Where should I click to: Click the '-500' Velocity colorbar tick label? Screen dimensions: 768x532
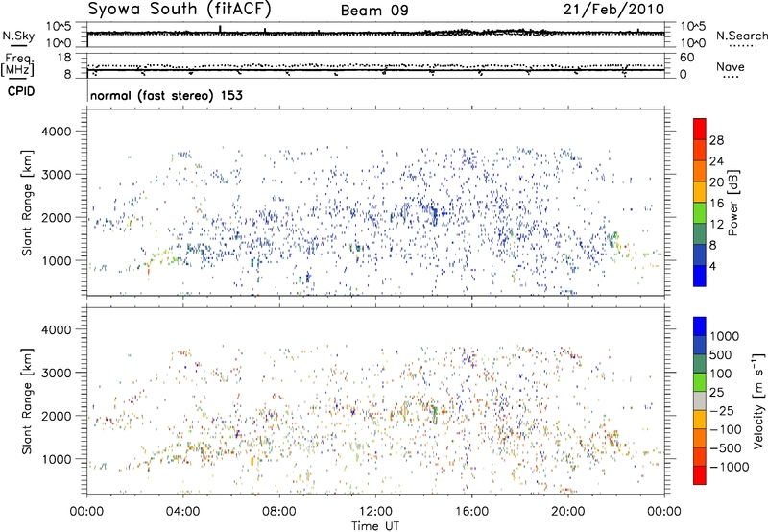point(726,448)
